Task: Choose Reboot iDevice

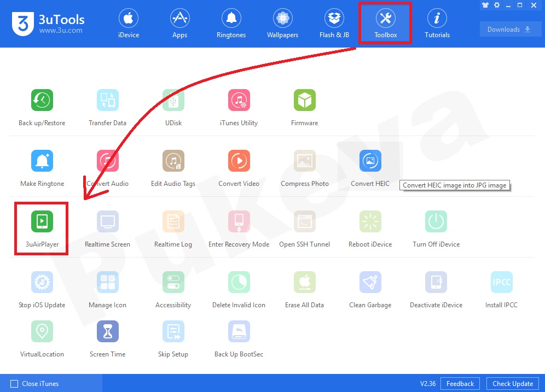Action: 370,229
